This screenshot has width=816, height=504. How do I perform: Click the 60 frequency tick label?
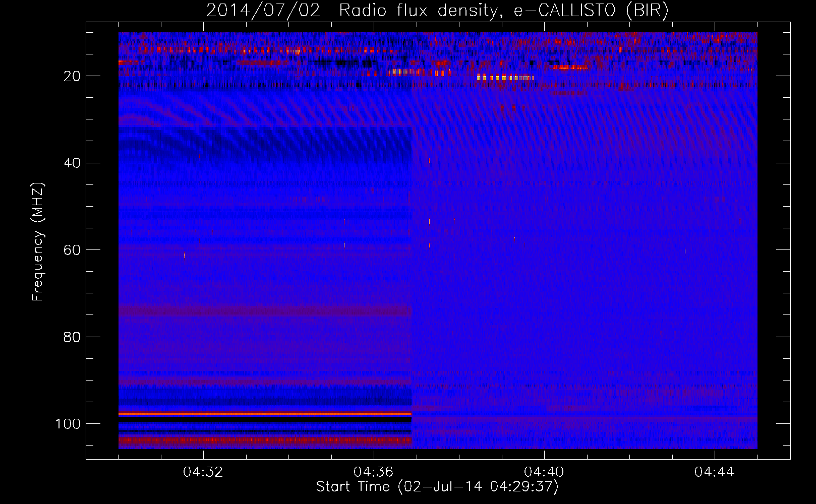[x=73, y=250]
